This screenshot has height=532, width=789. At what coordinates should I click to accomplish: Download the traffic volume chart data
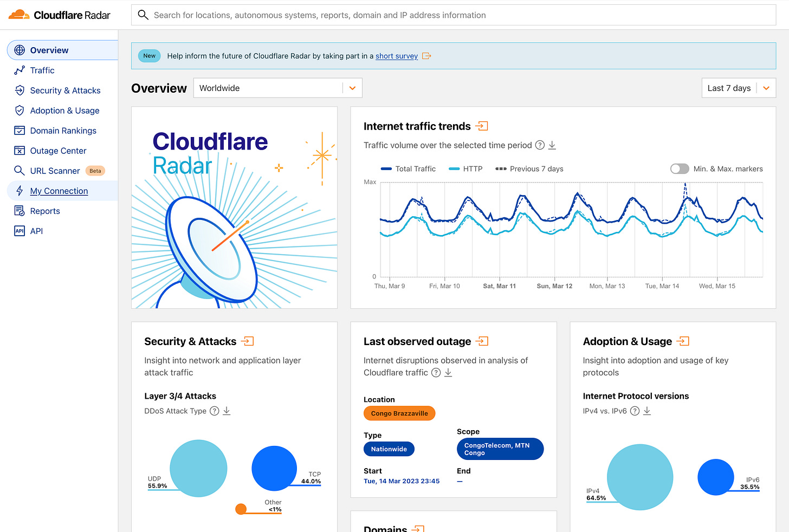tap(552, 145)
